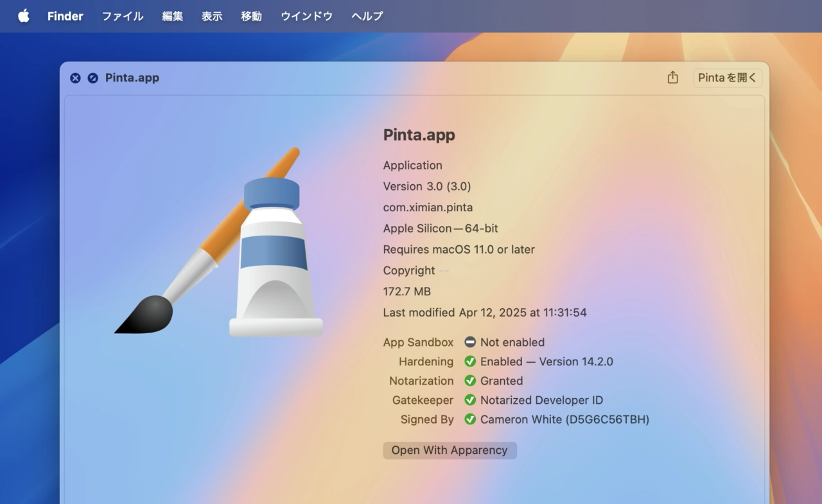Click the App Sandbox not-enabled status icon
The width and height of the screenshot is (822, 504).
coord(470,342)
